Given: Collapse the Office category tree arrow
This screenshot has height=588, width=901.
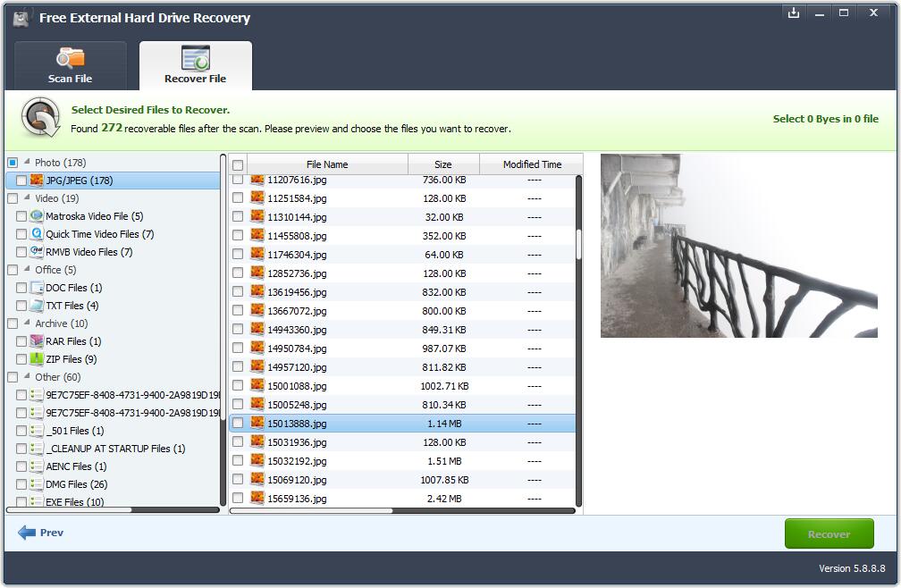Looking at the screenshot, I should 27,269.
